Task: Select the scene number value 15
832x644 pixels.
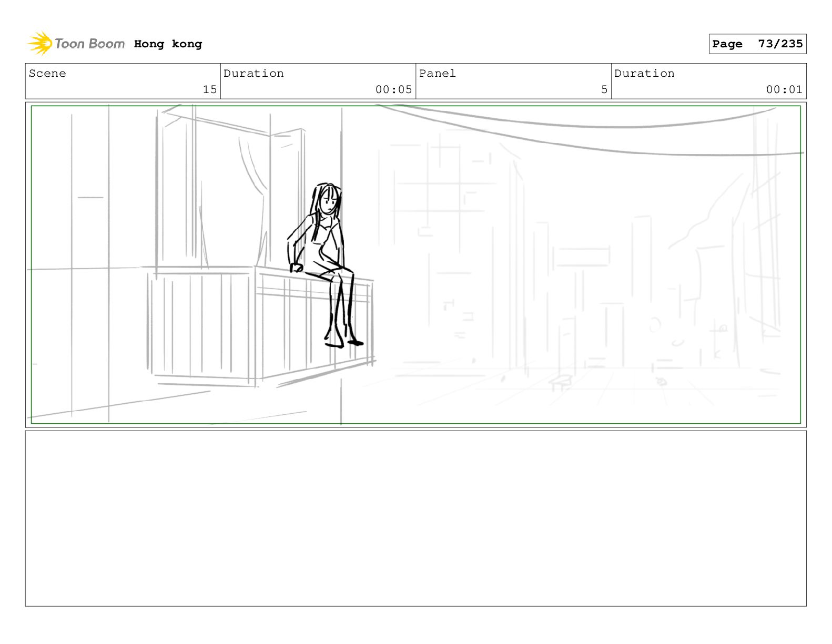Action: click(210, 89)
